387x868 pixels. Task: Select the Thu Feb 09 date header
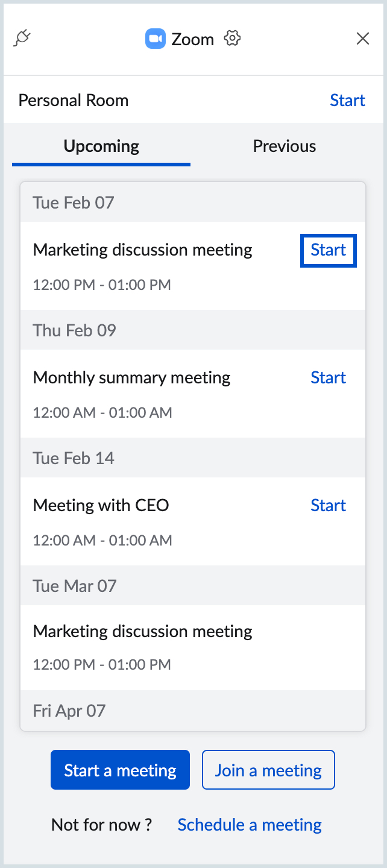73,330
